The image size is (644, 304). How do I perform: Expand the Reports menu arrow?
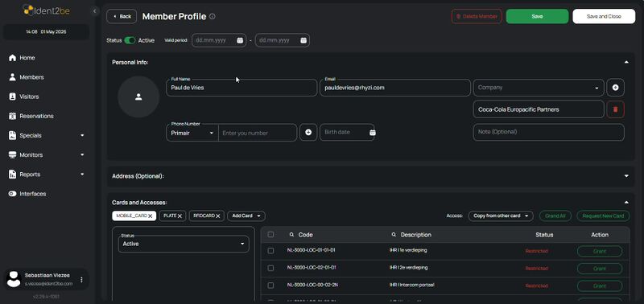tap(83, 175)
